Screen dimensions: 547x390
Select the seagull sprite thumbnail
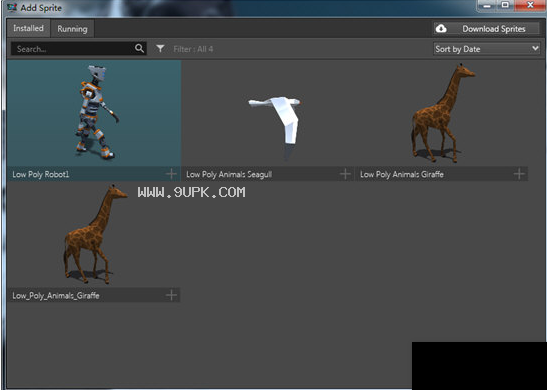(x=268, y=113)
